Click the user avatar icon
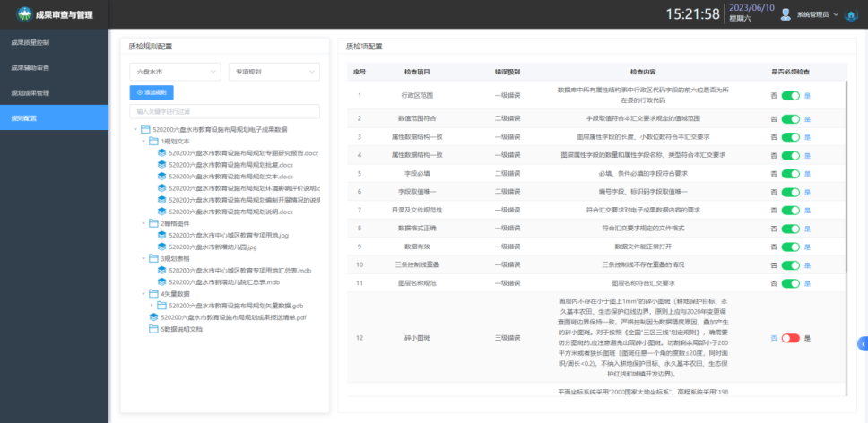The width and height of the screenshot is (868, 424). [x=785, y=14]
